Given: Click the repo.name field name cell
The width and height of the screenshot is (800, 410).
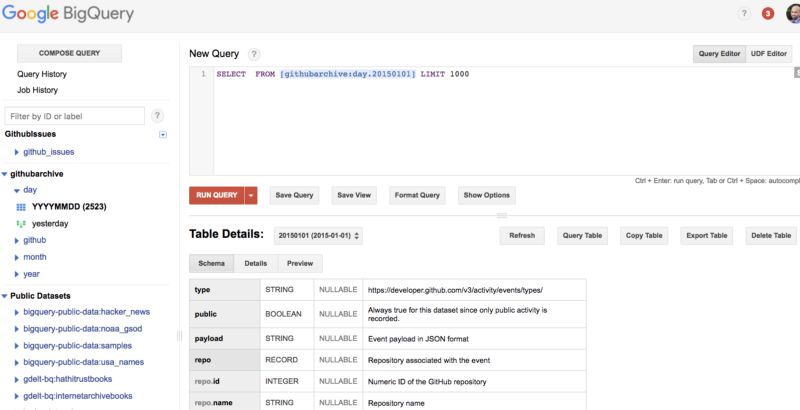Looking at the screenshot, I should (224, 403).
